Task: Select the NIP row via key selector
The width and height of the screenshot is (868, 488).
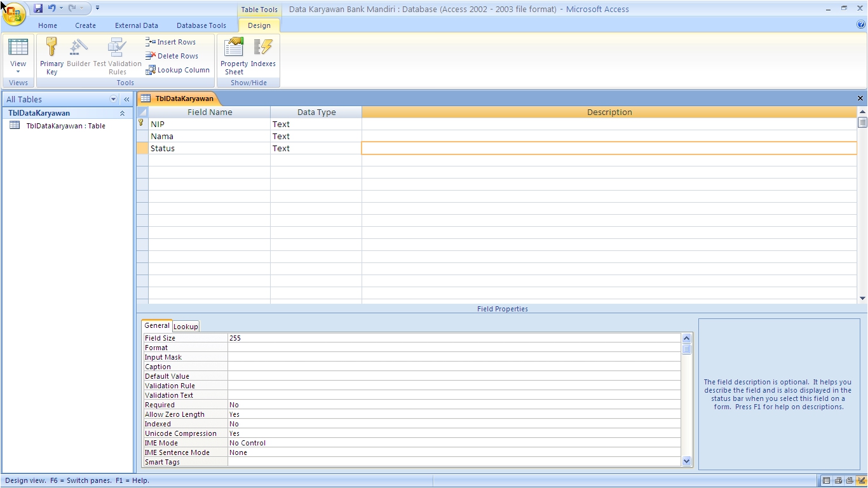Action: pyautogui.click(x=142, y=124)
